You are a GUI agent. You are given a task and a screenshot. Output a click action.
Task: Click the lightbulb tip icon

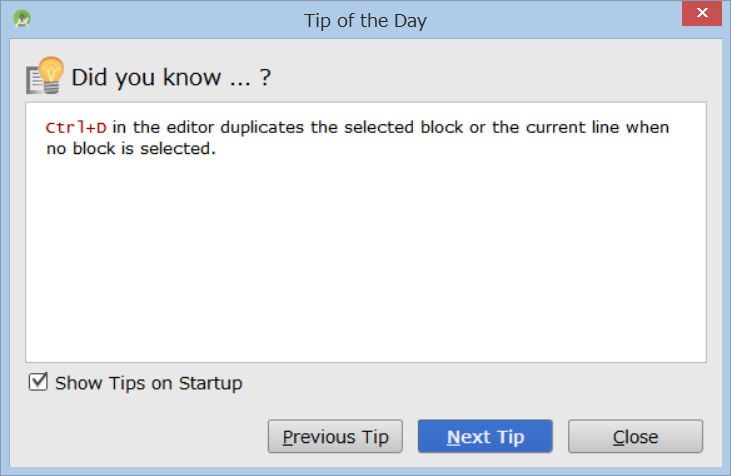coord(46,75)
